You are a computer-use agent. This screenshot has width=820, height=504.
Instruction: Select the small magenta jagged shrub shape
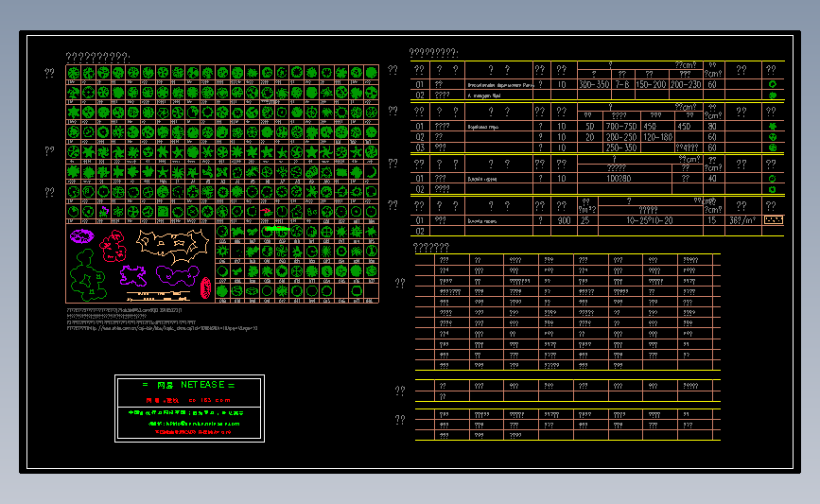pos(133,275)
